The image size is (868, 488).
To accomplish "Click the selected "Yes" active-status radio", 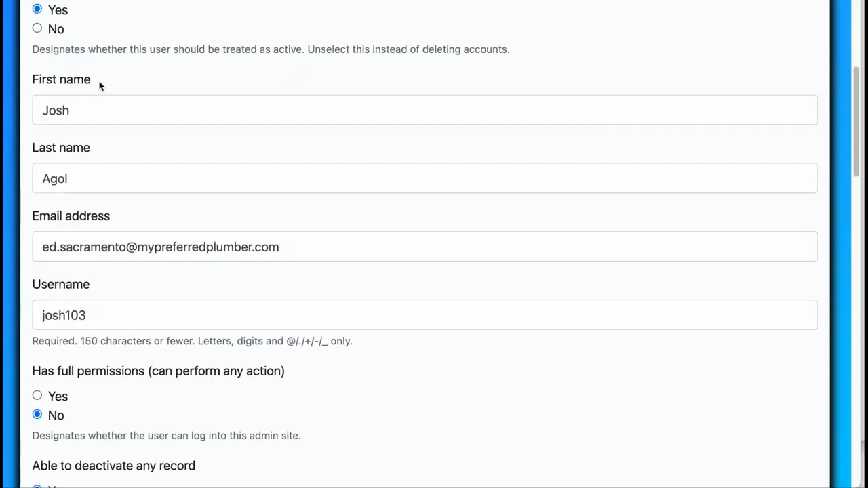I will 37,9.
